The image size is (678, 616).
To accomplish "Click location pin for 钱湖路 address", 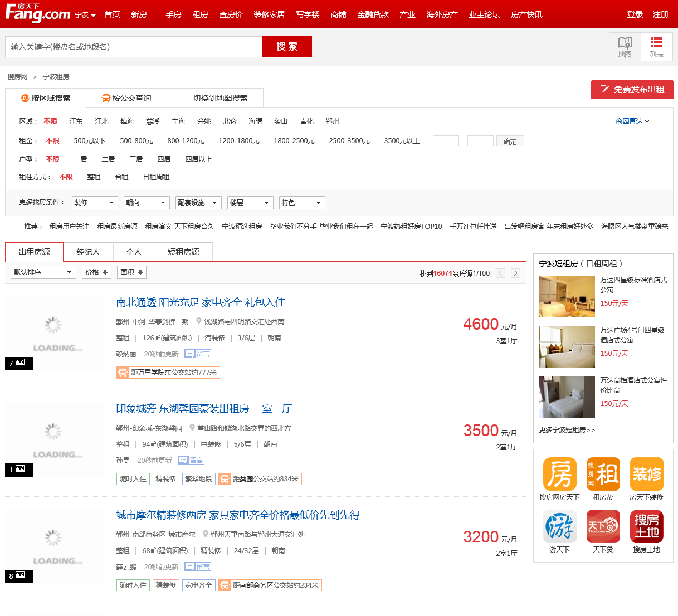I will (199, 321).
